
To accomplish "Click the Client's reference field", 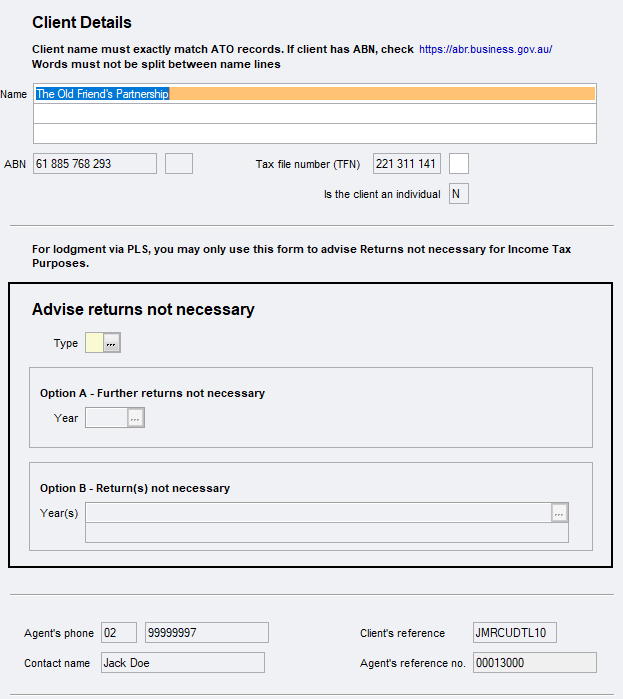I will click(515, 632).
